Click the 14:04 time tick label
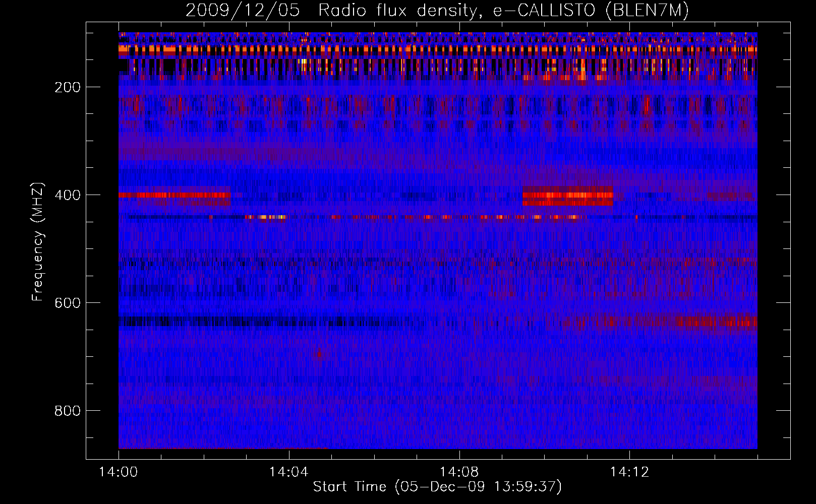Screen dimensions: 816x504 pos(288,472)
